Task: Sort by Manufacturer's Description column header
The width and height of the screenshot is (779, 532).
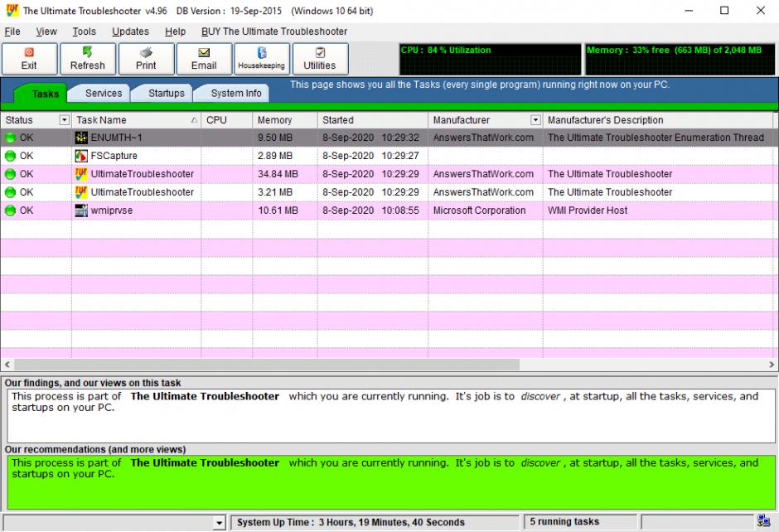Action: click(x=658, y=119)
